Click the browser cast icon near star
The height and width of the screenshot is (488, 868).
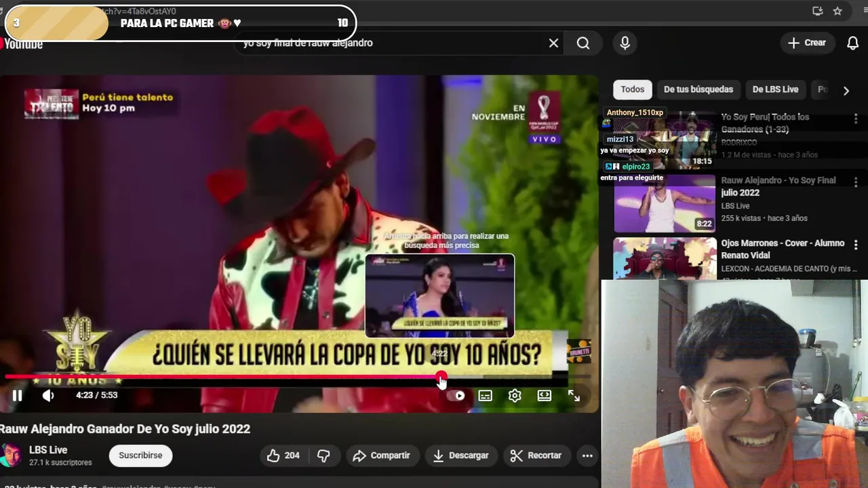pyautogui.click(x=817, y=11)
